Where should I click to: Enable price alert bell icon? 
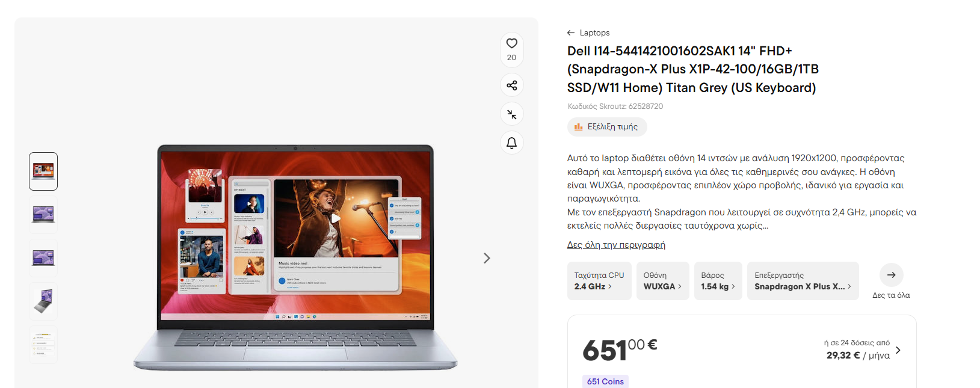(511, 143)
